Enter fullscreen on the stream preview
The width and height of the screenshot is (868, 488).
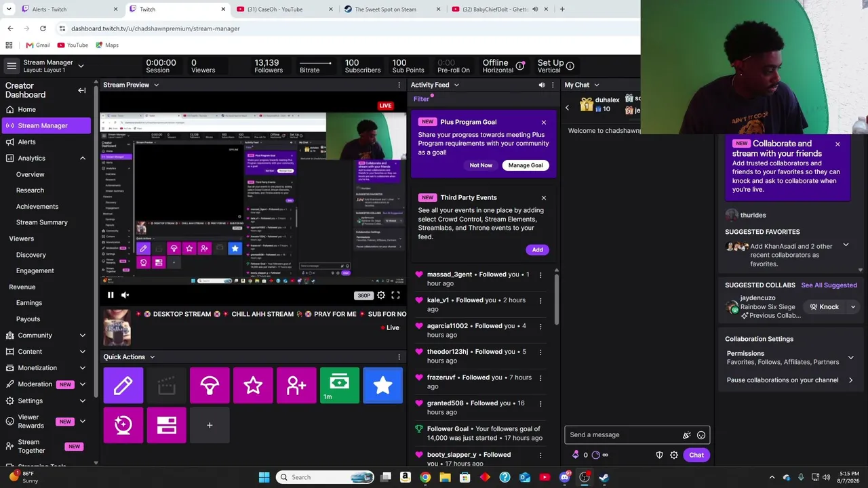pos(395,295)
